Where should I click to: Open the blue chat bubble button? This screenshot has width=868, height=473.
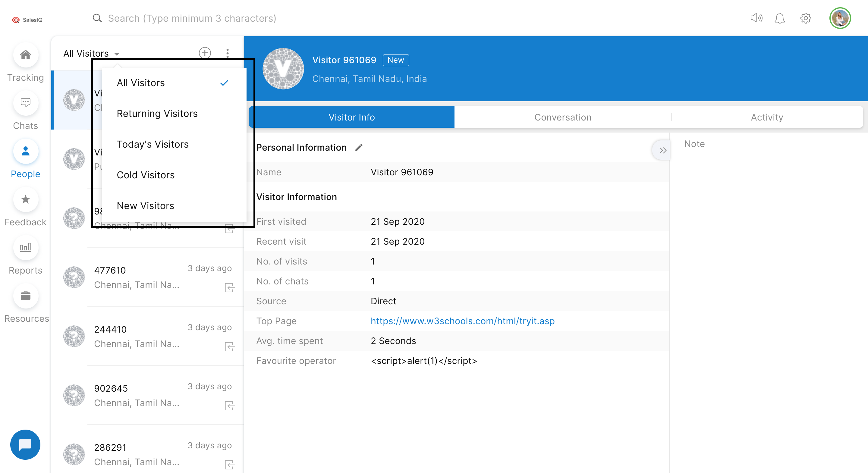[x=25, y=444]
